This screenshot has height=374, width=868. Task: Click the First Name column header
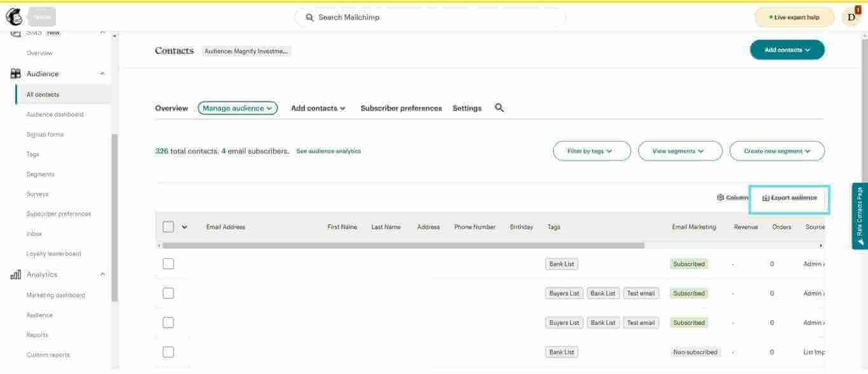[342, 227]
